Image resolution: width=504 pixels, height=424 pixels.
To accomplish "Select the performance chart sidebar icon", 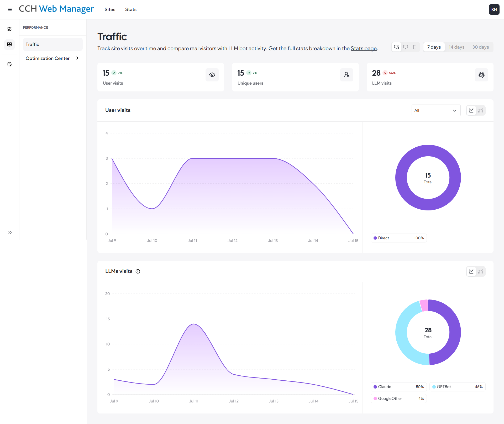I will pyautogui.click(x=9, y=44).
